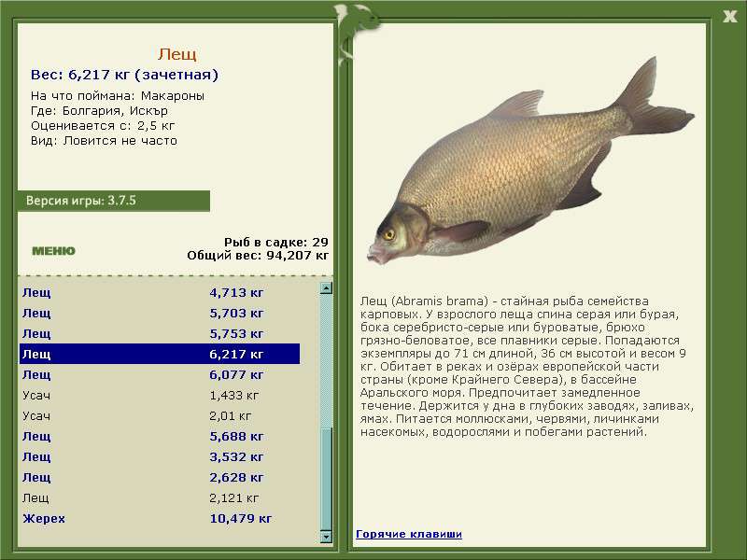Viewport: 747px width, 560px height.
Task: Click the scroll up arrow of the fish list
Action: 326,288
